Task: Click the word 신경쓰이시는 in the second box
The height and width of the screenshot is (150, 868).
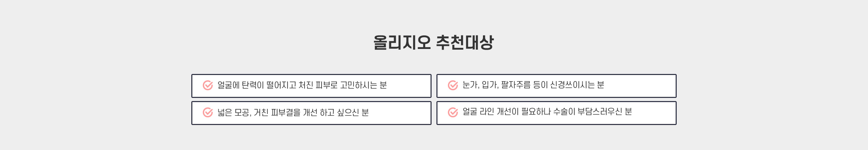Action: [573, 85]
